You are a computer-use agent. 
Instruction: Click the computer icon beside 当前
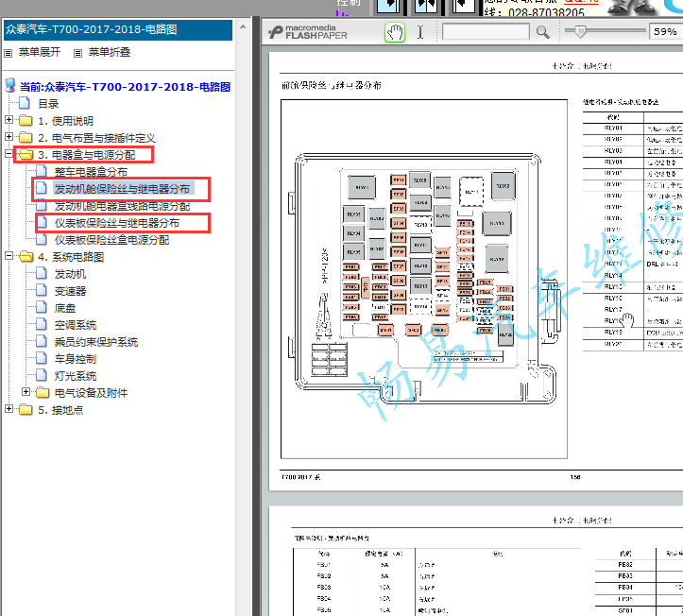point(10,85)
